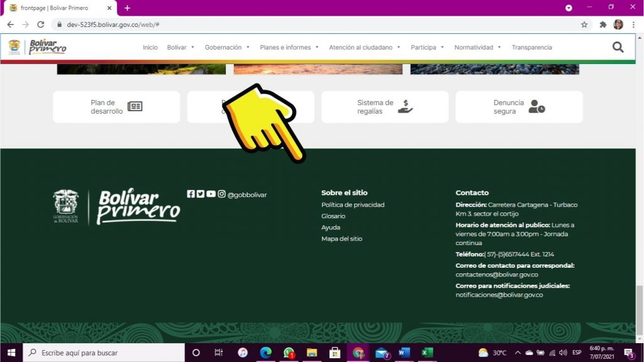The width and height of the screenshot is (644, 362).
Task: Open the Twitter icon in the footer
Action: (x=201, y=194)
